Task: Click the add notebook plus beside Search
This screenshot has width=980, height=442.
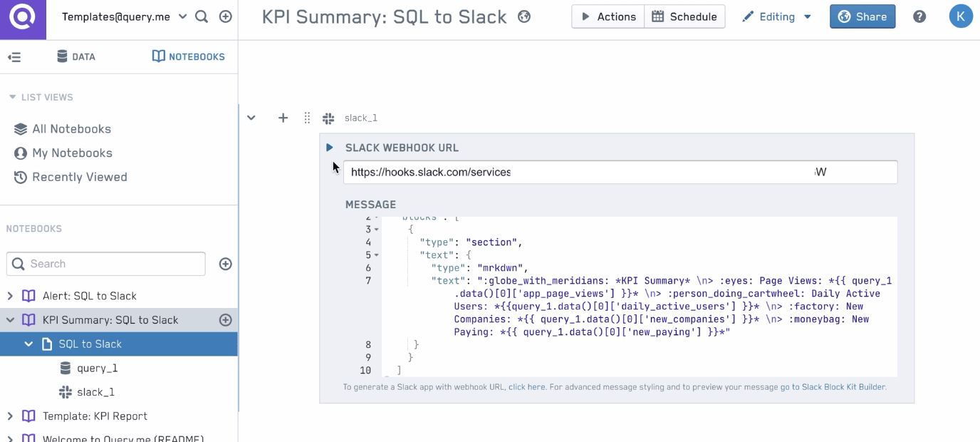Action: [x=226, y=264]
